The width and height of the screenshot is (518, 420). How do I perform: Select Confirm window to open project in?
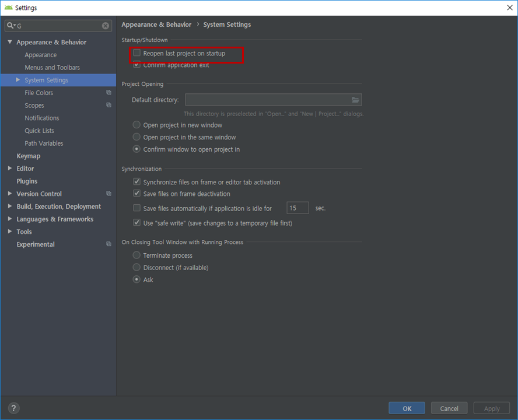coord(136,149)
